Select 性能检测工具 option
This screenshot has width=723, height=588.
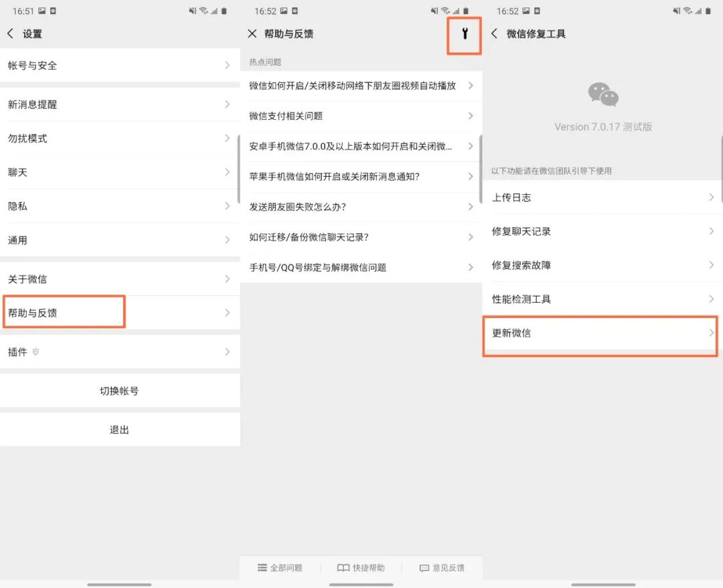(x=602, y=299)
